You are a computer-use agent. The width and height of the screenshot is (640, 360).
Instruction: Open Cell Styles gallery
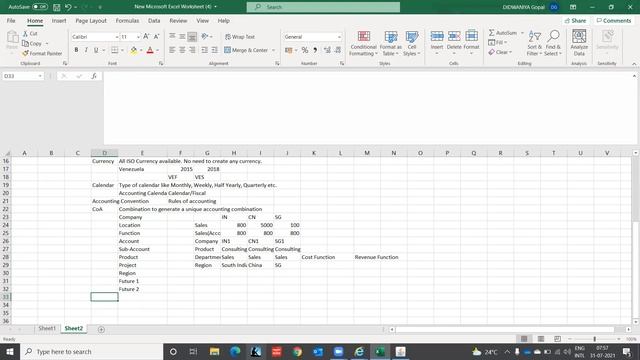(411, 43)
